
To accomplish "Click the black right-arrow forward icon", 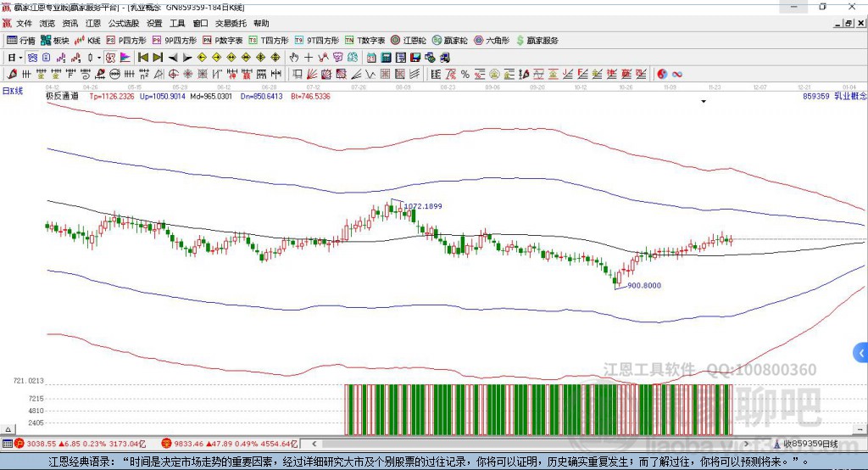I will coord(186,58).
